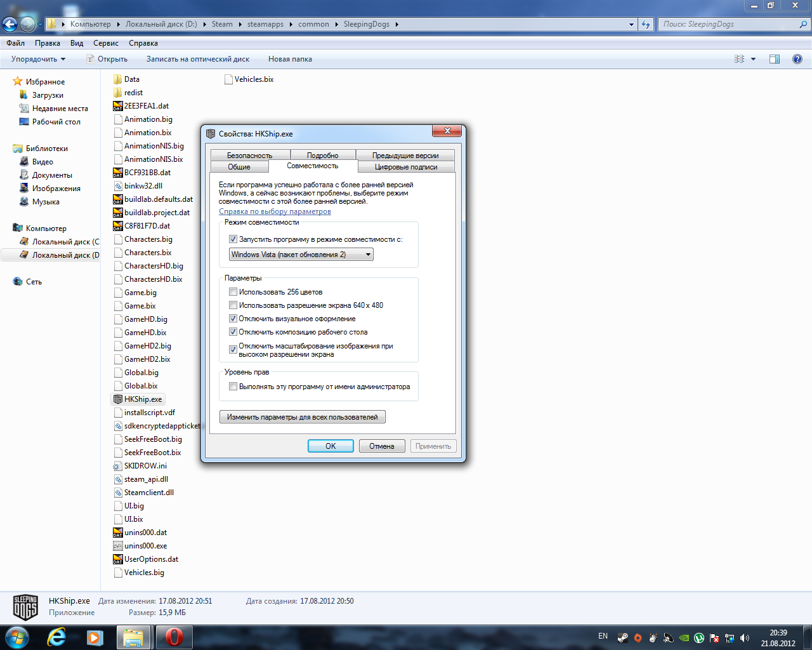Open the view options dropdown arrow
Image resolution: width=812 pixels, height=650 pixels.
coord(754,59)
